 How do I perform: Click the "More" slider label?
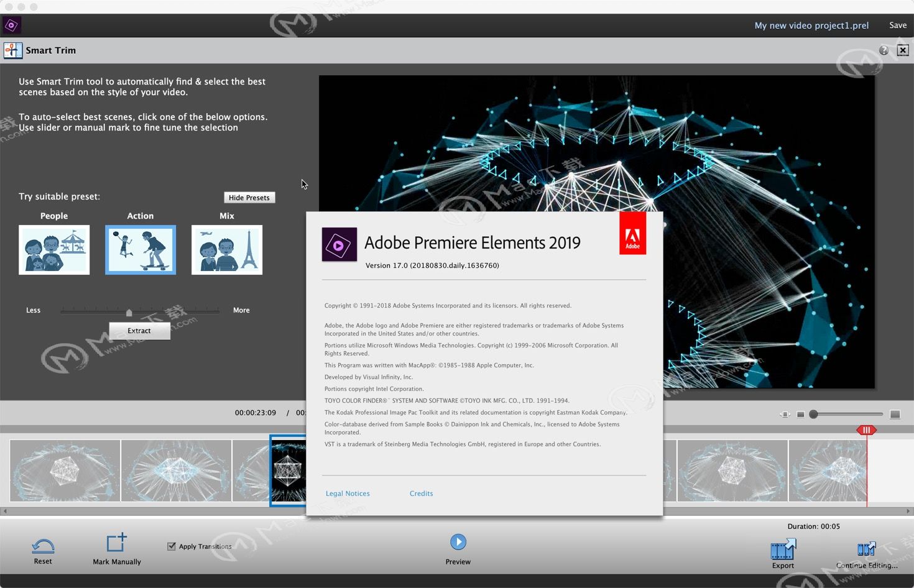click(x=241, y=310)
